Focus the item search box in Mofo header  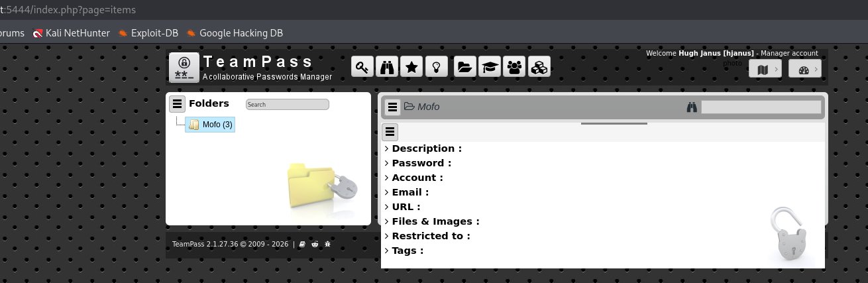761,107
